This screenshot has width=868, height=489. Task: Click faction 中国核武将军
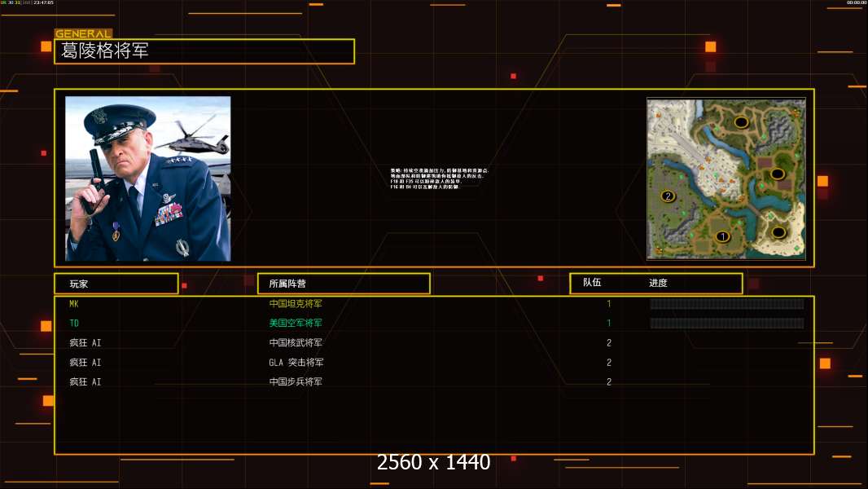tap(296, 343)
